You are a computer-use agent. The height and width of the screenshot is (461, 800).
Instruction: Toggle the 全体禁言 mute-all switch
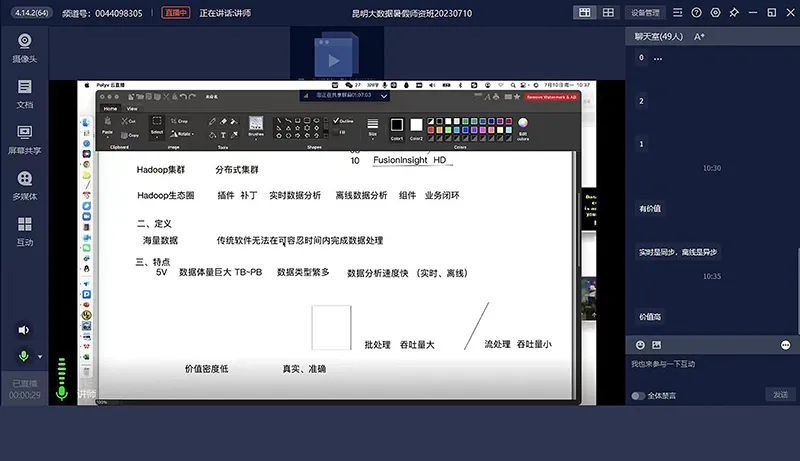click(638, 396)
